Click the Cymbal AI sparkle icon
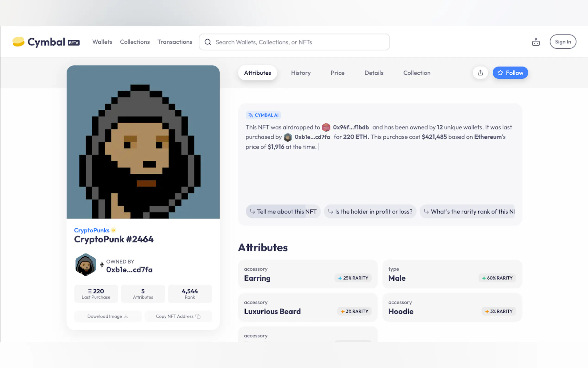 click(251, 115)
